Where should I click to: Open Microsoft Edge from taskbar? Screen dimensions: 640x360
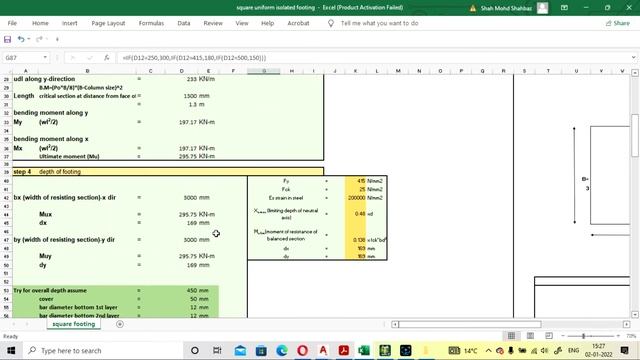282,351
